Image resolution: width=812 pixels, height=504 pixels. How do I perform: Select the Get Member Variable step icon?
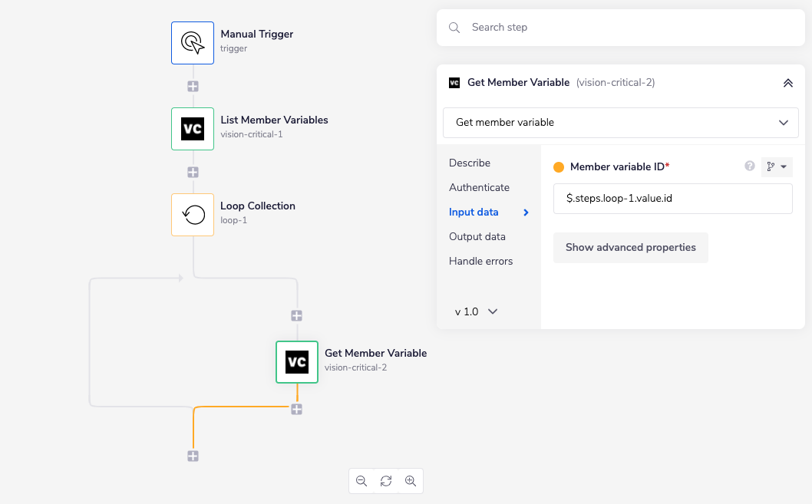(297, 362)
